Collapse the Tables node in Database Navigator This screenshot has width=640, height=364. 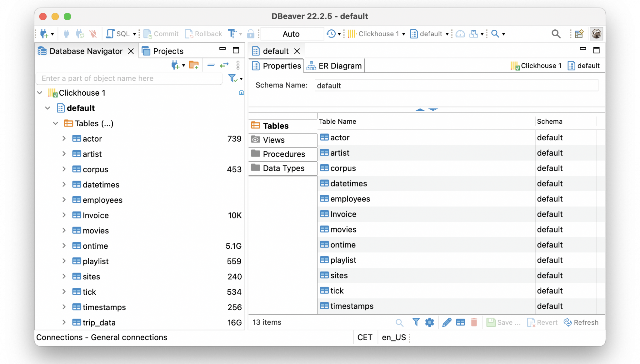click(x=56, y=123)
